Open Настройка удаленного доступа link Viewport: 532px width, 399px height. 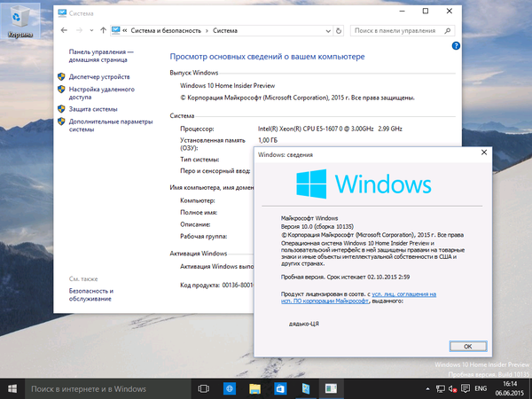pos(102,93)
